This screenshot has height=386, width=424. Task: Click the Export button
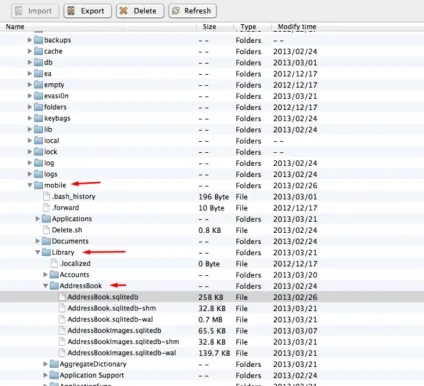tap(87, 11)
